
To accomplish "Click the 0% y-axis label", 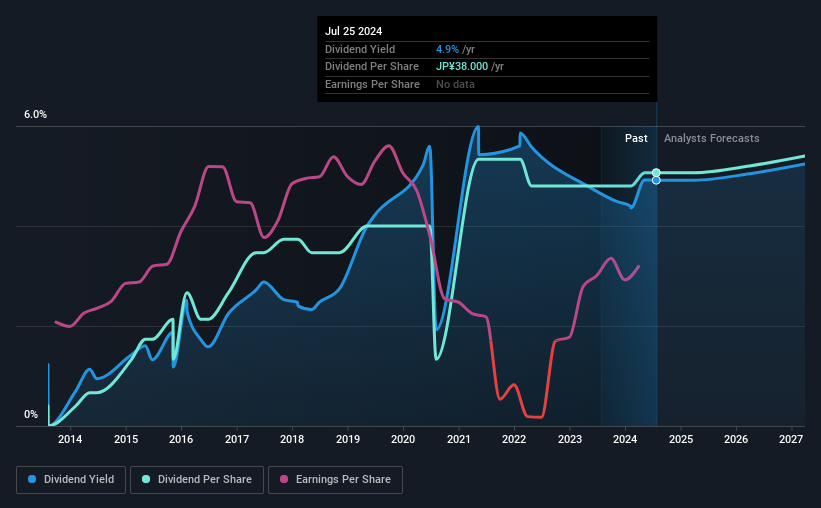I will point(31,414).
